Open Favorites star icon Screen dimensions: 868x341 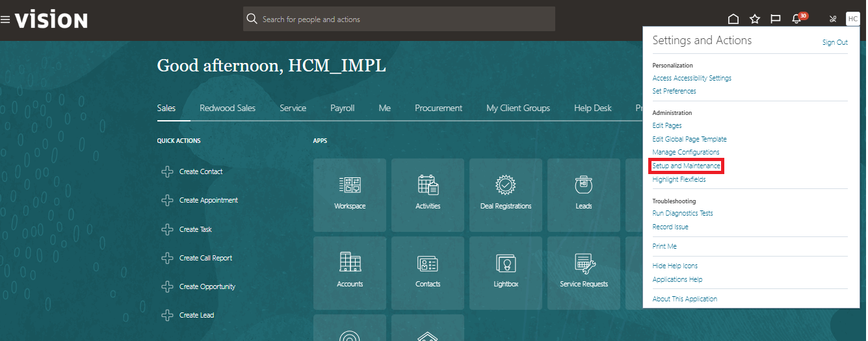754,19
